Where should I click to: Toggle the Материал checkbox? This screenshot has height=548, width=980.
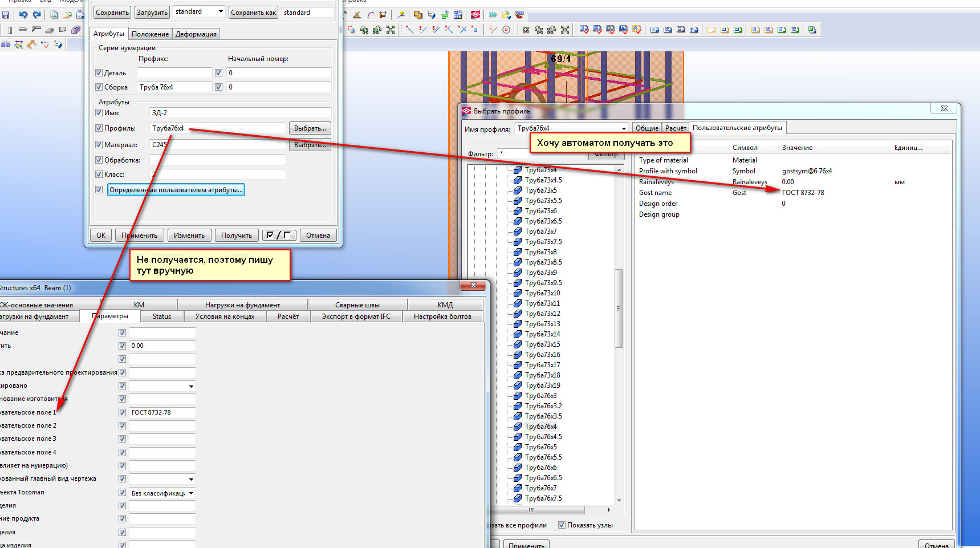pos(99,145)
